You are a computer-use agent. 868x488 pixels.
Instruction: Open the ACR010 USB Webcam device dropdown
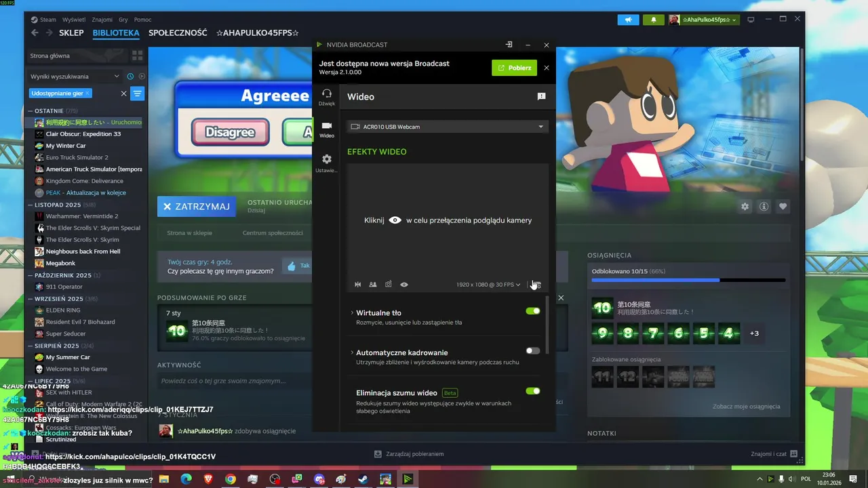[x=447, y=127]
